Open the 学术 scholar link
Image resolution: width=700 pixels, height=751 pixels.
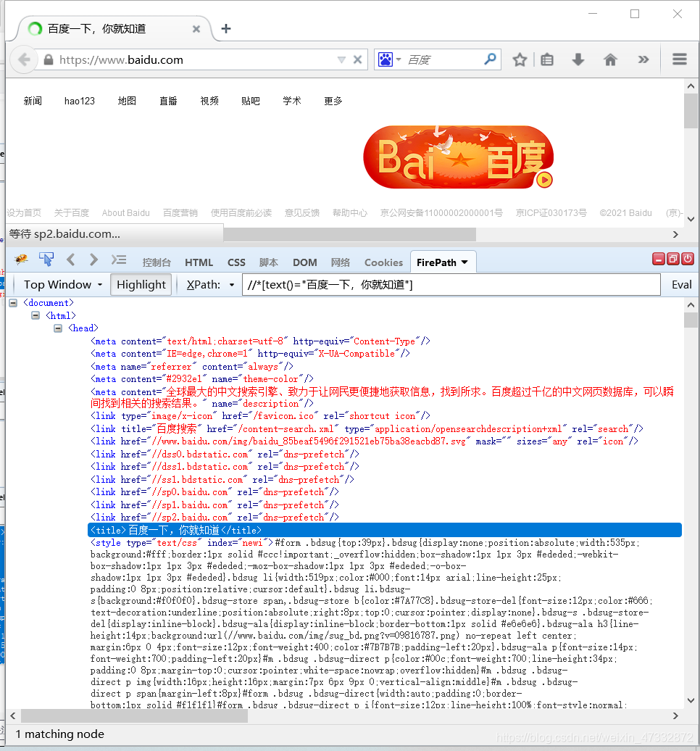click(291, 101)
